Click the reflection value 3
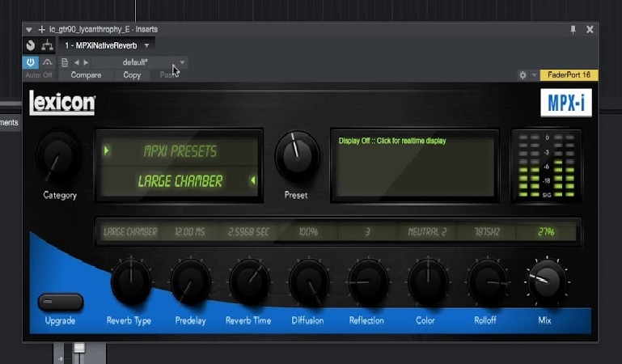Viewport: 622px width, 364px height. (368, 232)
